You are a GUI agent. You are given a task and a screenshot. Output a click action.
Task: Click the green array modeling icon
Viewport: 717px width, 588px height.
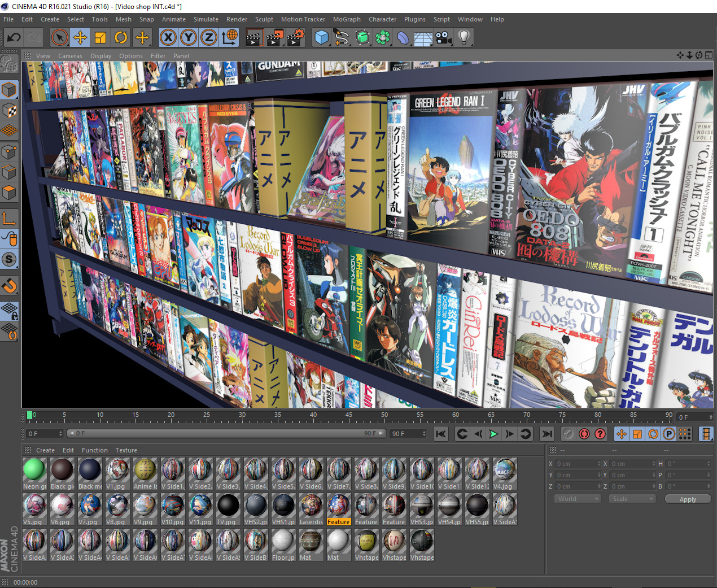tap(383, 38)
